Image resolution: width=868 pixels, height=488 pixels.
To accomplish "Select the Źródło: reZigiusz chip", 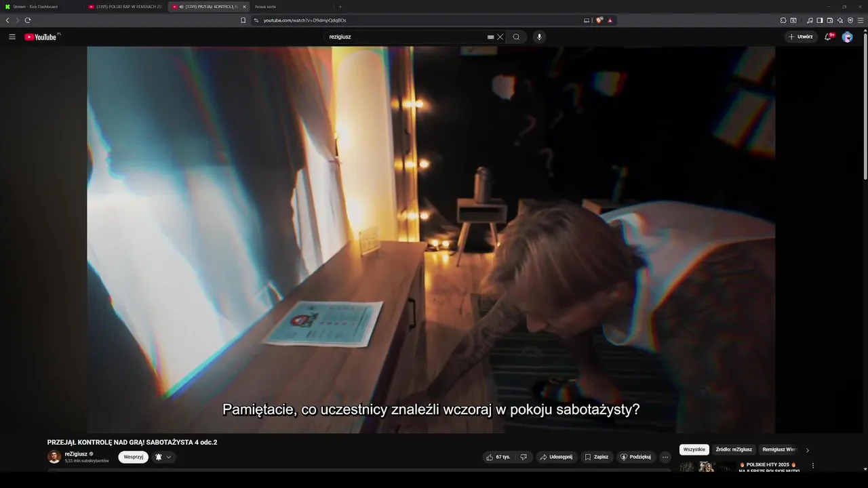I will click(734, 449).
